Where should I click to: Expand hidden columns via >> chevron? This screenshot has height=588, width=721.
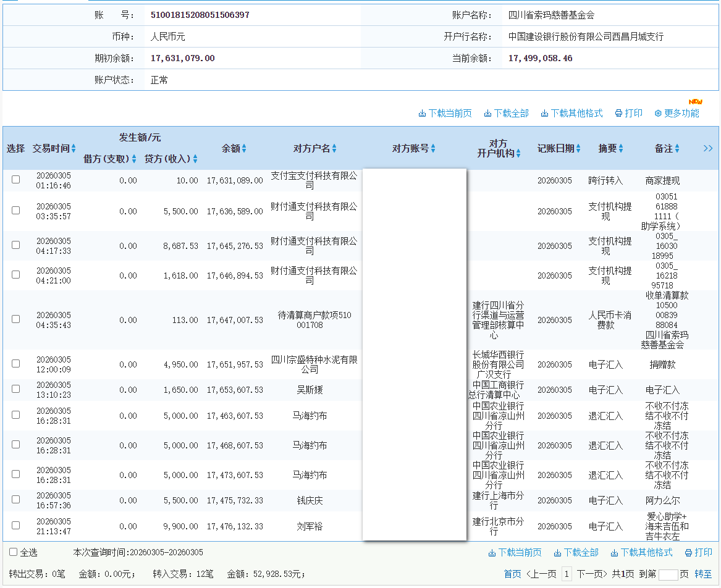[708, 148]
